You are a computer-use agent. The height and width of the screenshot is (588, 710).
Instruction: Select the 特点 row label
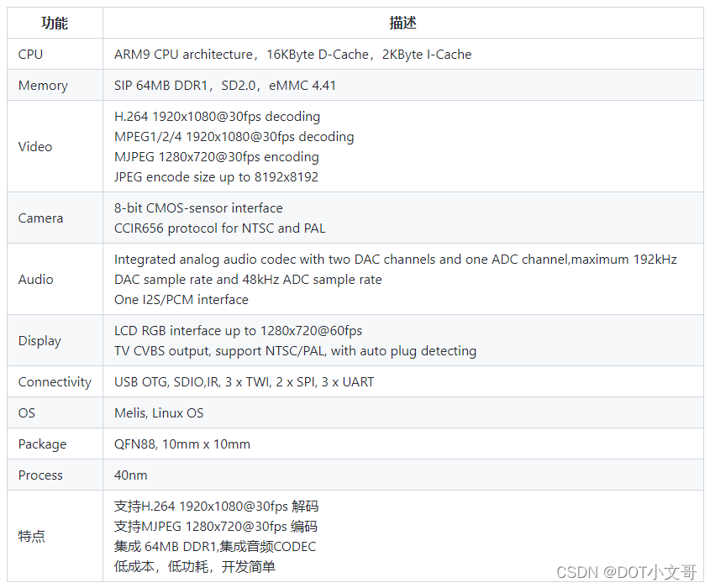(31, 537)
